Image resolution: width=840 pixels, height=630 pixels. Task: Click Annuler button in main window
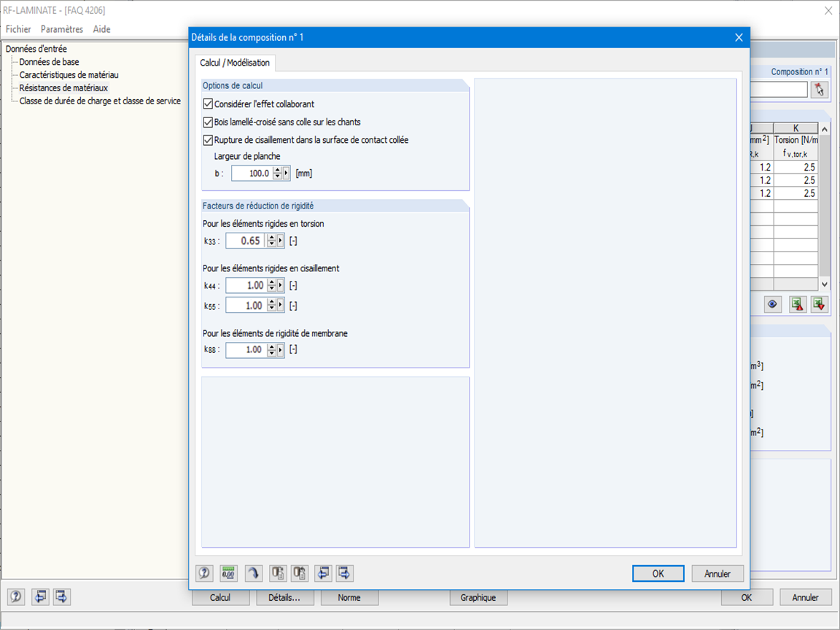point(805,597)
